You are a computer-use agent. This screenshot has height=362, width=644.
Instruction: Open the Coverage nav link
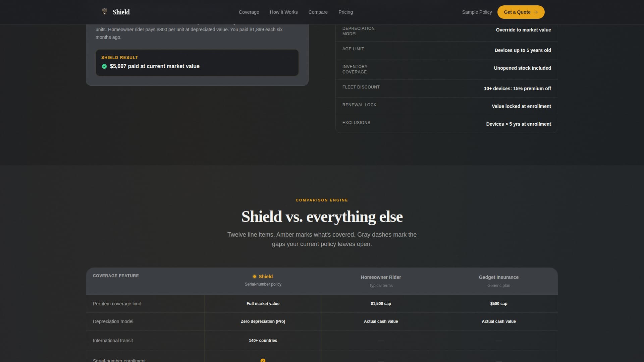pyautogui.click(x=249, y=12)
